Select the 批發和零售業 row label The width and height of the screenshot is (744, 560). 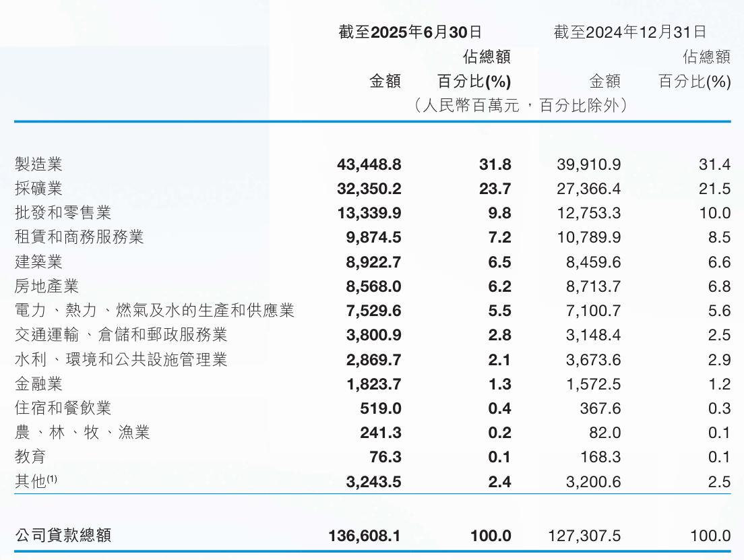pos(63,213)
